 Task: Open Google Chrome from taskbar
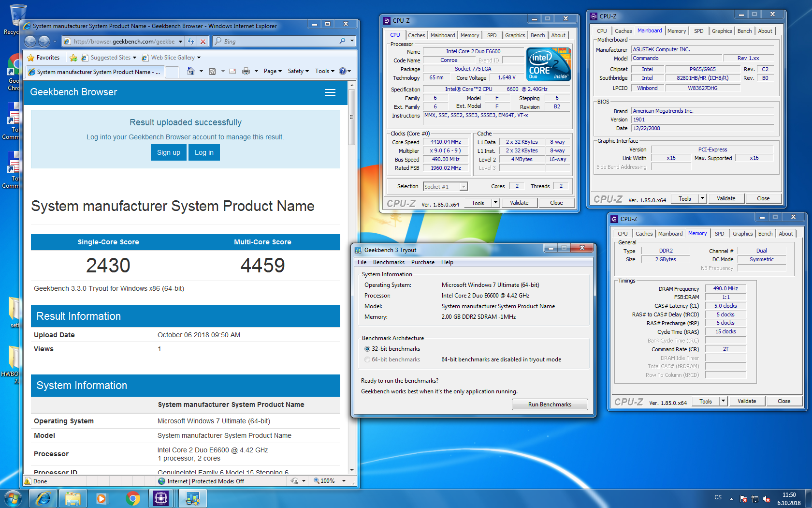(132, 498)
